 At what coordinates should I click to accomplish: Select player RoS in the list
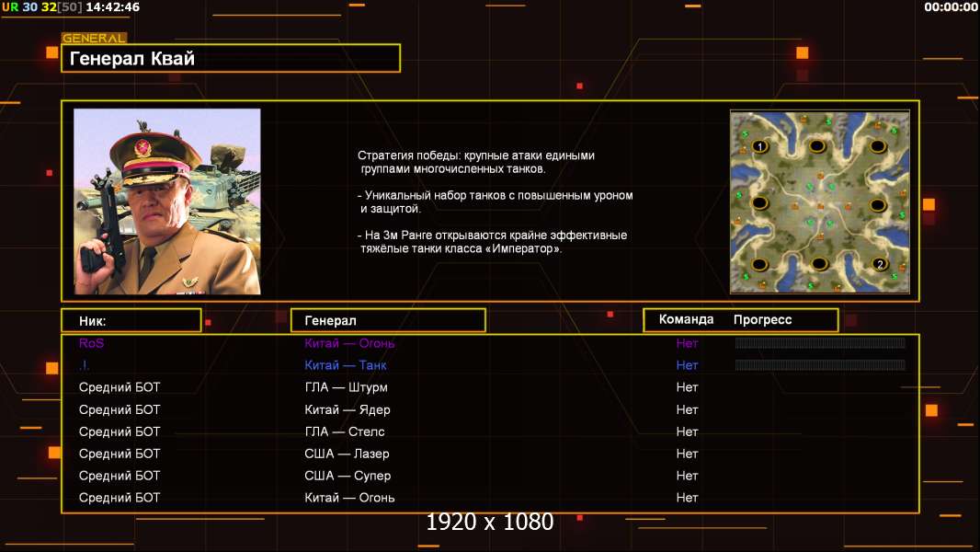click(x=92, y=343)
